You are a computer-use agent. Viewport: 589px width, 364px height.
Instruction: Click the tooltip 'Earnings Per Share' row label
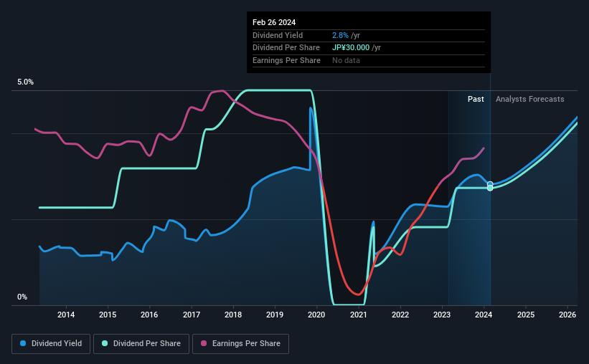point(286,60)
